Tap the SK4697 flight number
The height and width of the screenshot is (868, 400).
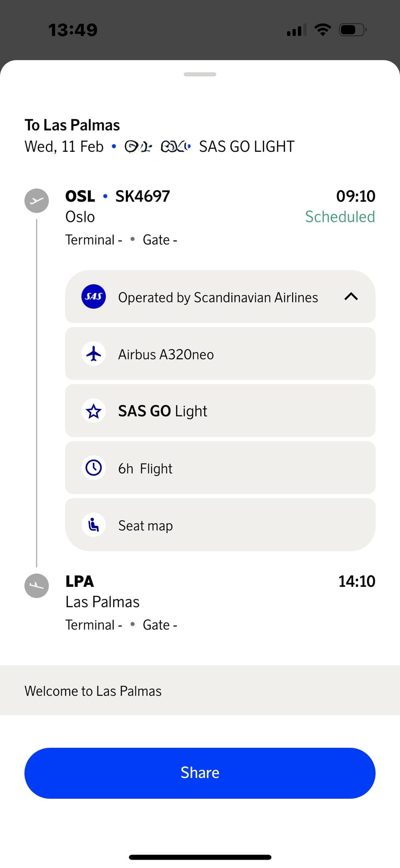tap(142, 196)
